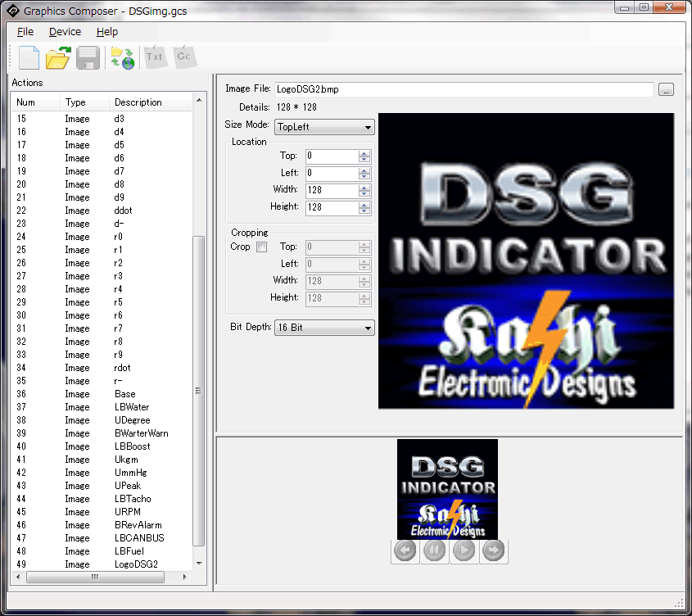Click the Actions list scroll up arrow

[199, 100]
